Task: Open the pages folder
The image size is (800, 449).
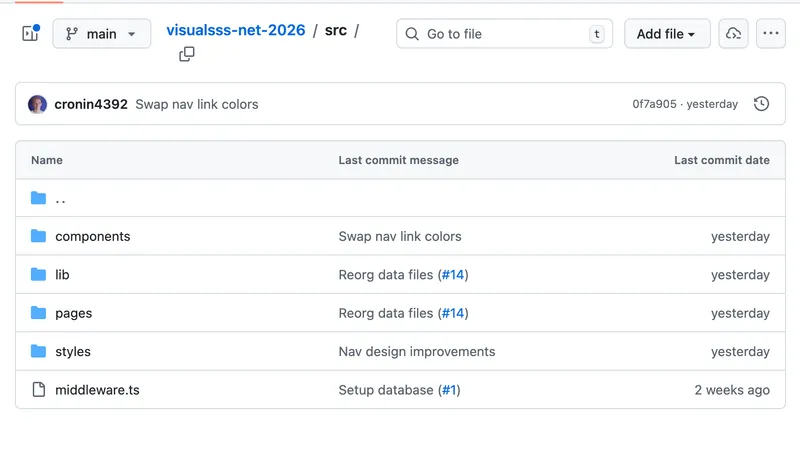Action: (74, 313)
